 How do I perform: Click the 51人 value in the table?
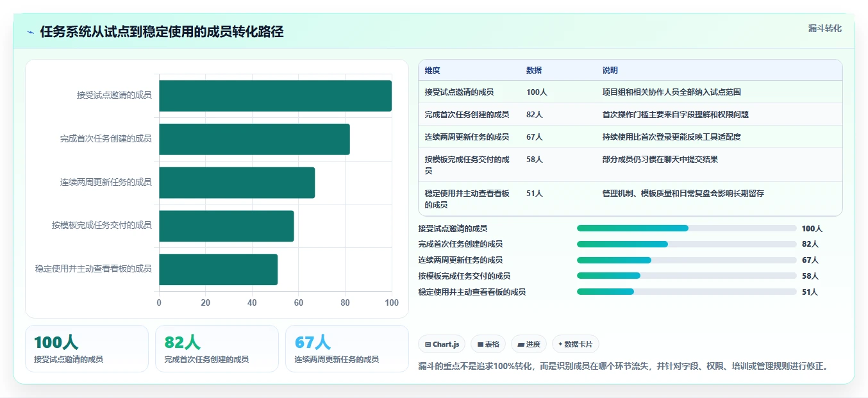coord(535,194)
